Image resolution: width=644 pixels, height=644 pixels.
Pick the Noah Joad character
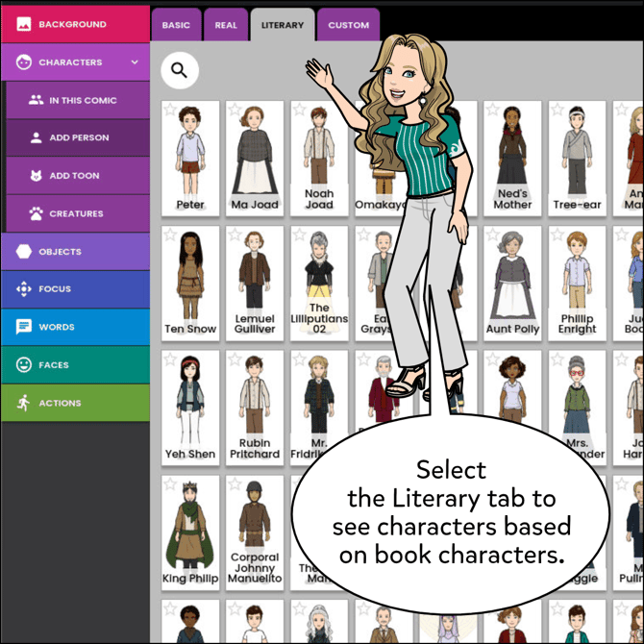pyautogui.click(x=319, y=159)
